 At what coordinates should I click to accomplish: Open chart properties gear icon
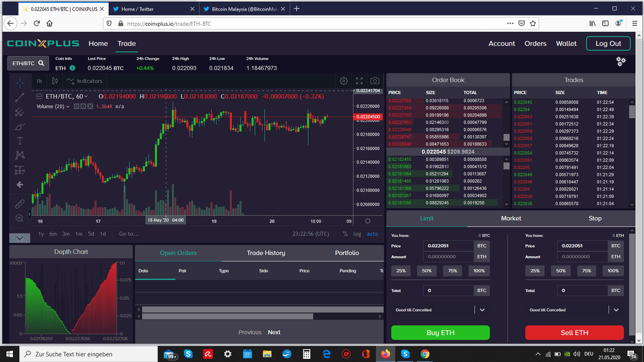[344, 81]
